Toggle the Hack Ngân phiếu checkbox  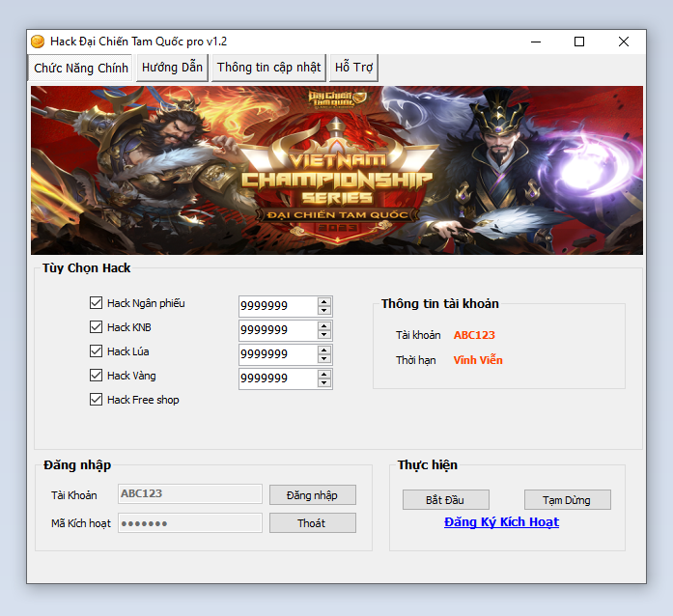[96, 303]
